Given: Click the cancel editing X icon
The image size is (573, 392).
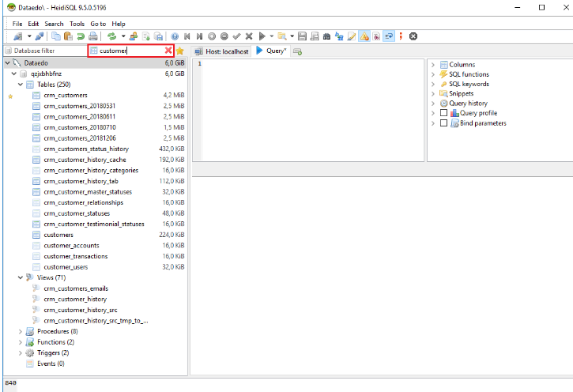Looking at the screenshot, I should (x=249, y=36).
